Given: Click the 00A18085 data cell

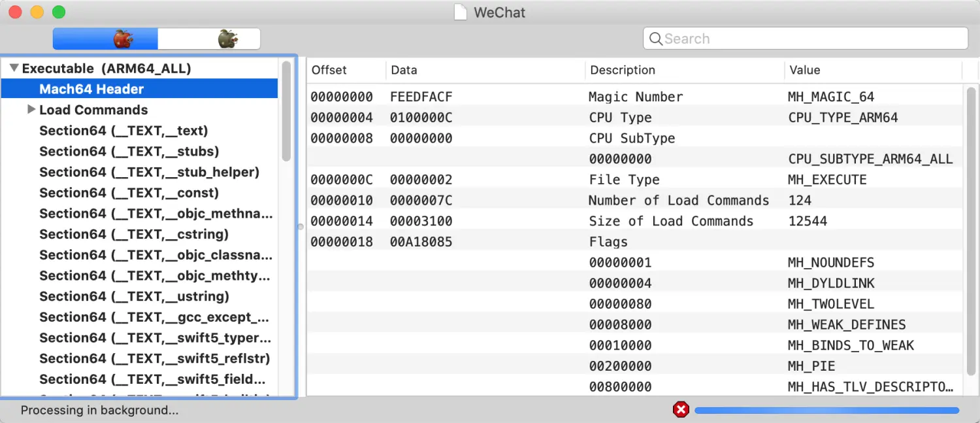Looking at the screenshot, I should pos(421,242).
